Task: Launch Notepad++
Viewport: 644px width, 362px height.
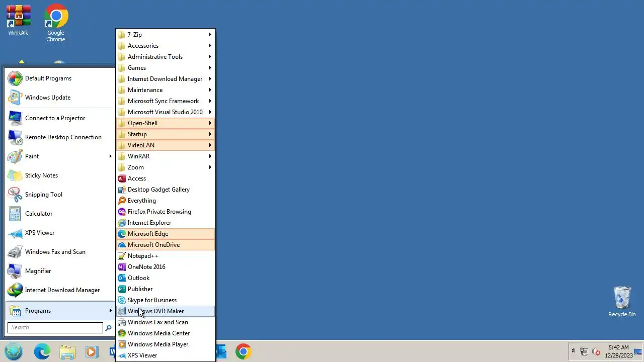Action: pyautogui.click(x=166, y=256)
